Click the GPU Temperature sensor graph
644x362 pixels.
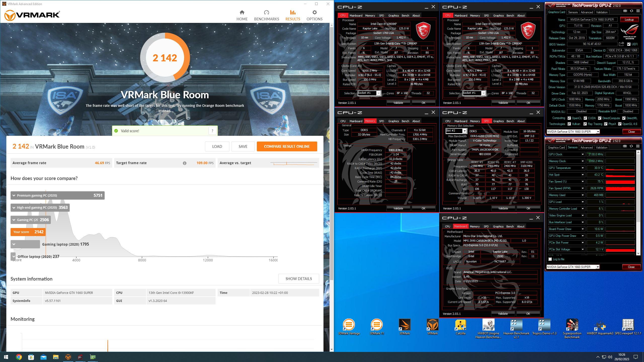point(620,168)
